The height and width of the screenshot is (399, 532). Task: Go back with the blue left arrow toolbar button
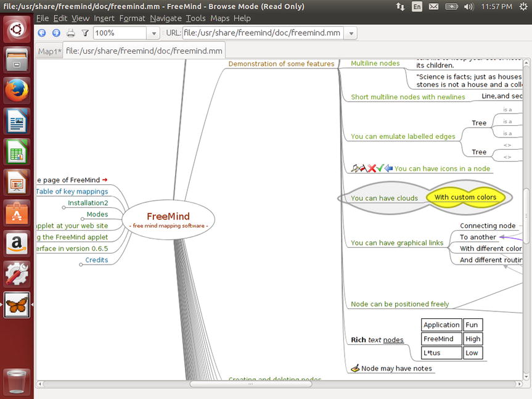click(x=42, y=33)
